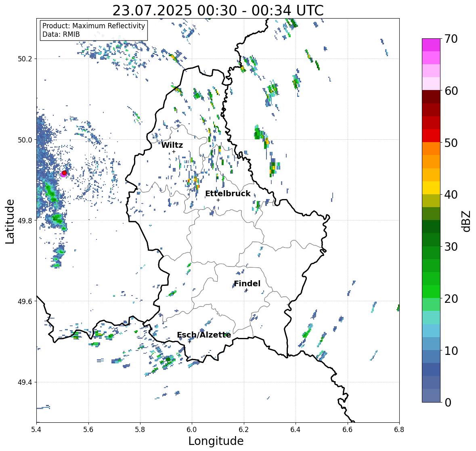Click the 50 value on colorbar
The height and width of the screenshot is (451, 476).
coord(451,143)
